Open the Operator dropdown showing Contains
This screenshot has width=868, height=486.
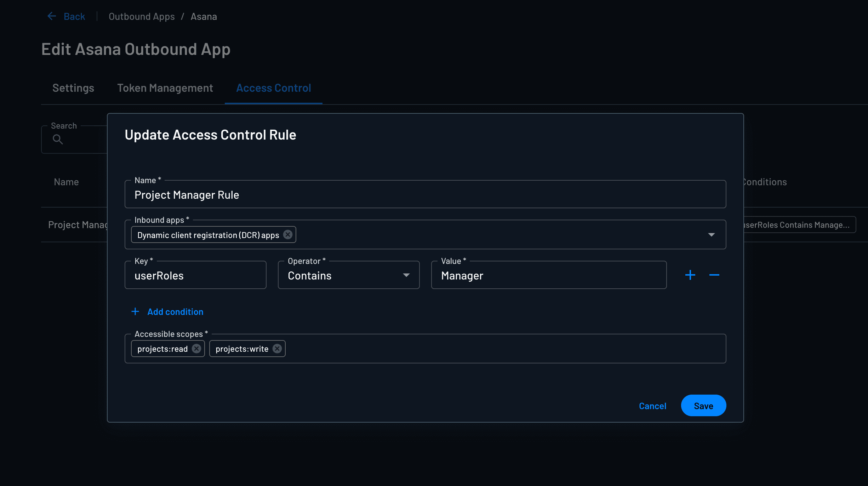(x=349, y=275)
